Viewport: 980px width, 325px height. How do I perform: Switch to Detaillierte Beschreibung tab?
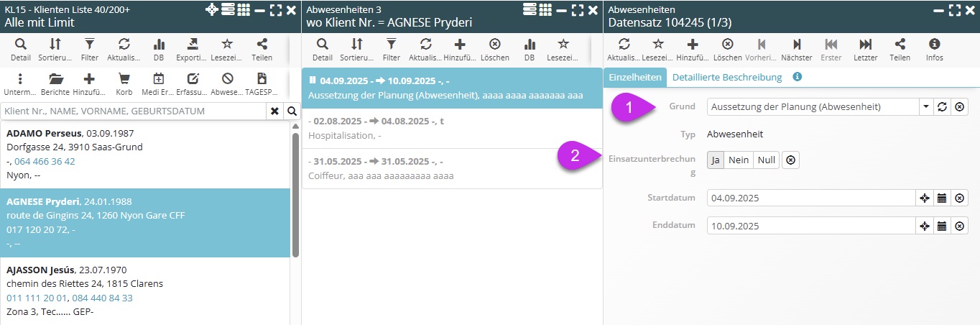click(727, 77)
